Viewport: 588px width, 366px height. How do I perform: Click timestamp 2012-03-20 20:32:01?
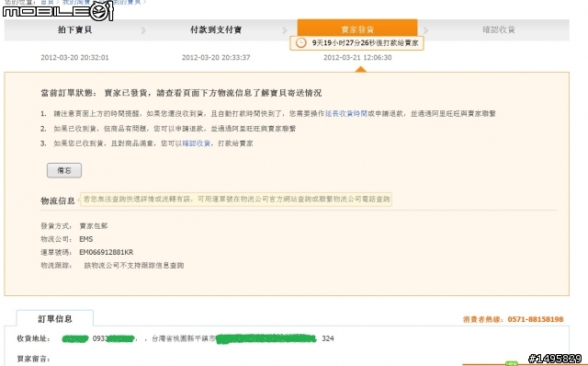pos(74,57)
